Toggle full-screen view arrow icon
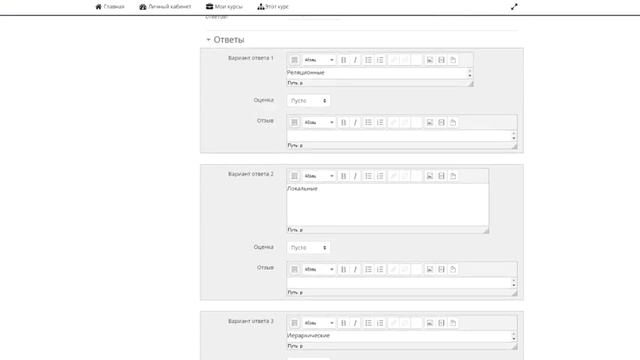 coord(514,7)
